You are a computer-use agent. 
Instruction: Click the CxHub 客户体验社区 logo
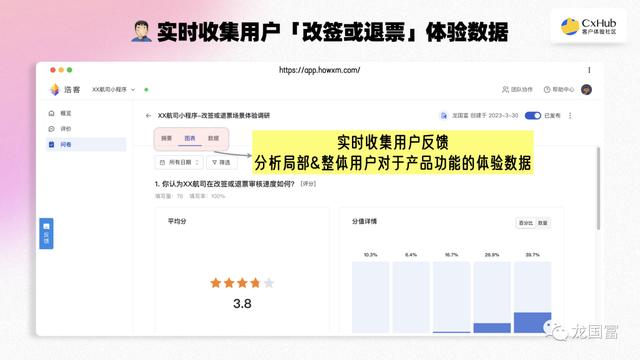tap(588, 26)
